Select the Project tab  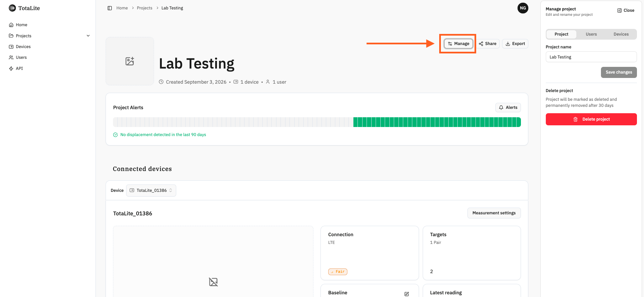point(561,34)
